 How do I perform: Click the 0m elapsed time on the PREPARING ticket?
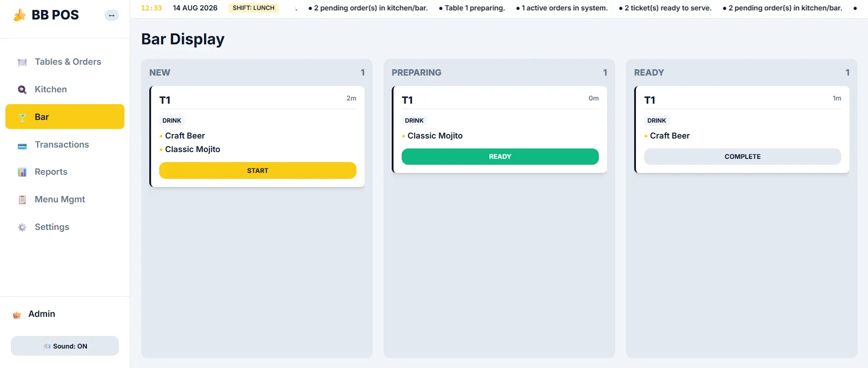(x=594, y=98)
